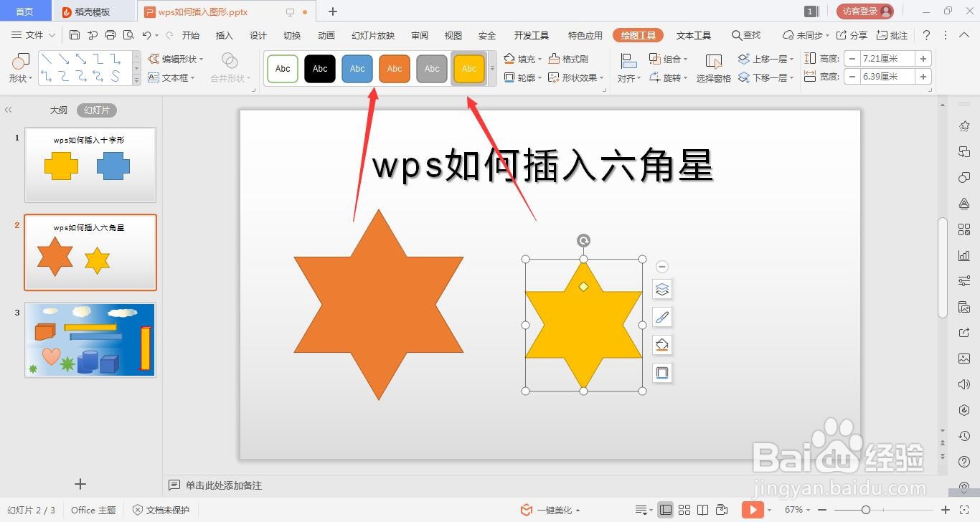The height and width of the screenshot is (522, 980).
Task: Select slide 3 thumbnail with 3D shapes
Action: (90, 340)
